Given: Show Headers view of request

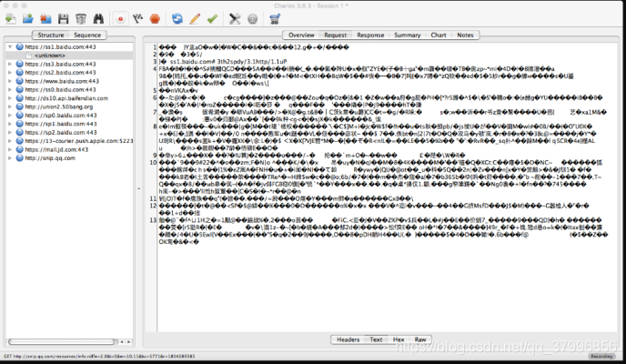Looking at the screenshot, I should click(348, 339).
